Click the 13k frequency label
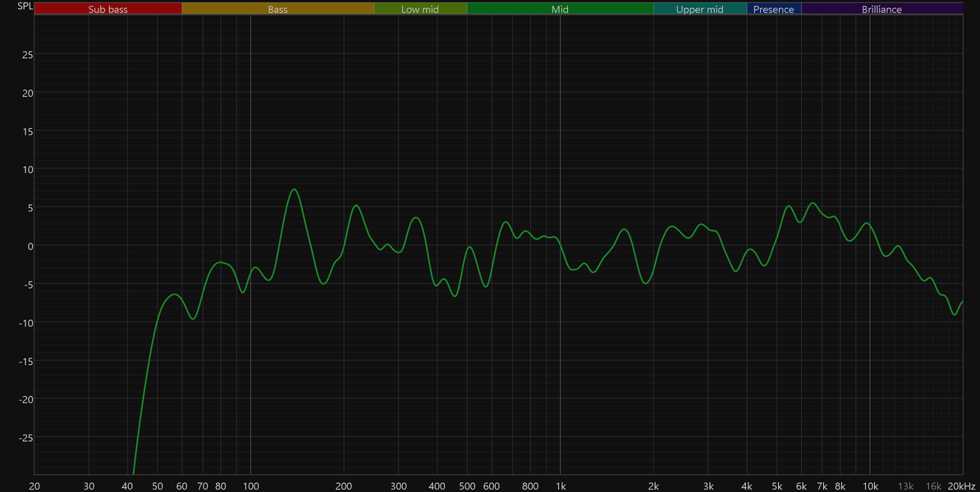 coord(905,486)
